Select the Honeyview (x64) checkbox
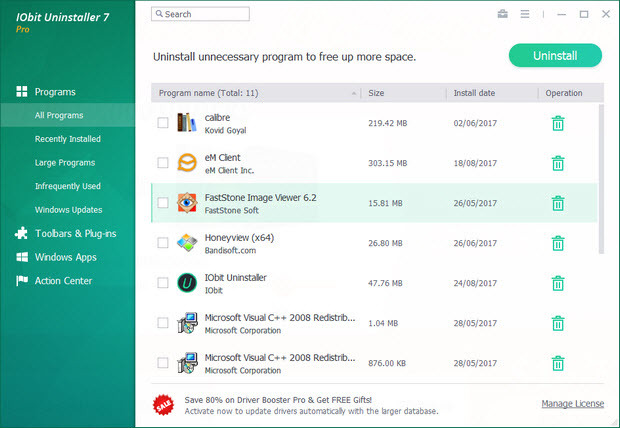 point(163,242)
